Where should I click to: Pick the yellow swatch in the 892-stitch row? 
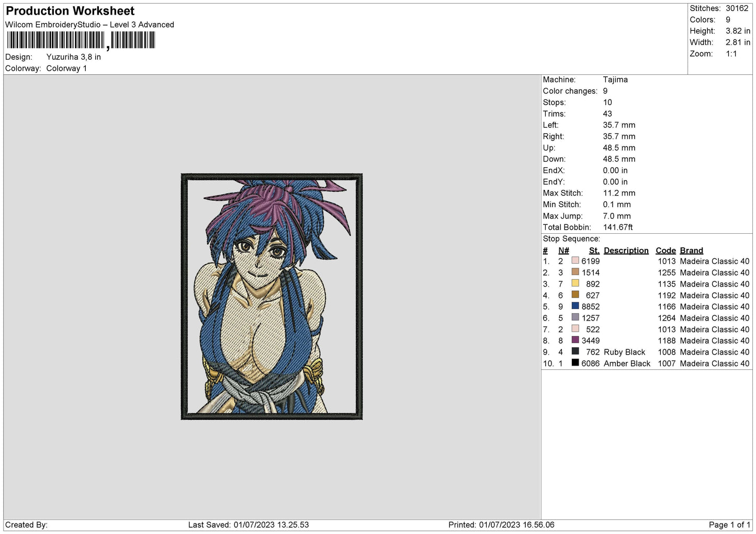[576, 283]
